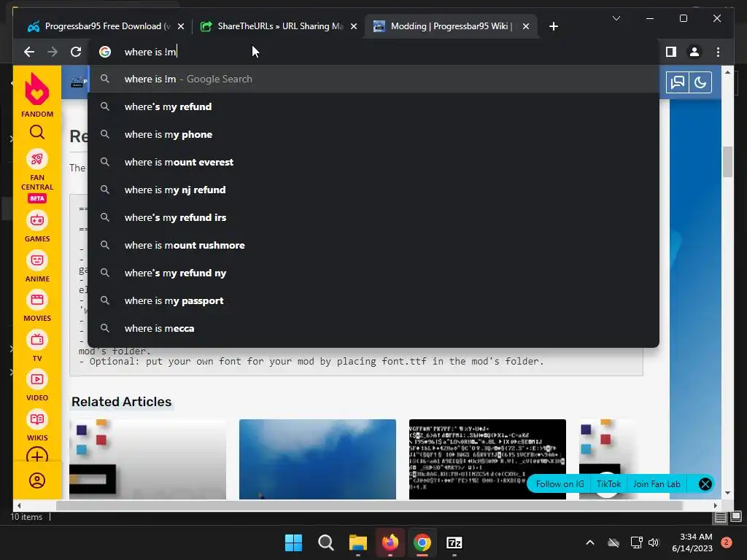Open the blue sky related article thumbnail
Screen dimensions: 747x560
pos(317,459)
